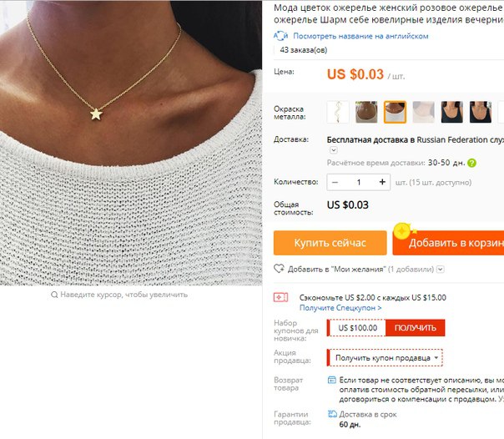This screenshot has width=504, height=439.
Task: Select the selected star necklace variant
Action: click(395, 112)
